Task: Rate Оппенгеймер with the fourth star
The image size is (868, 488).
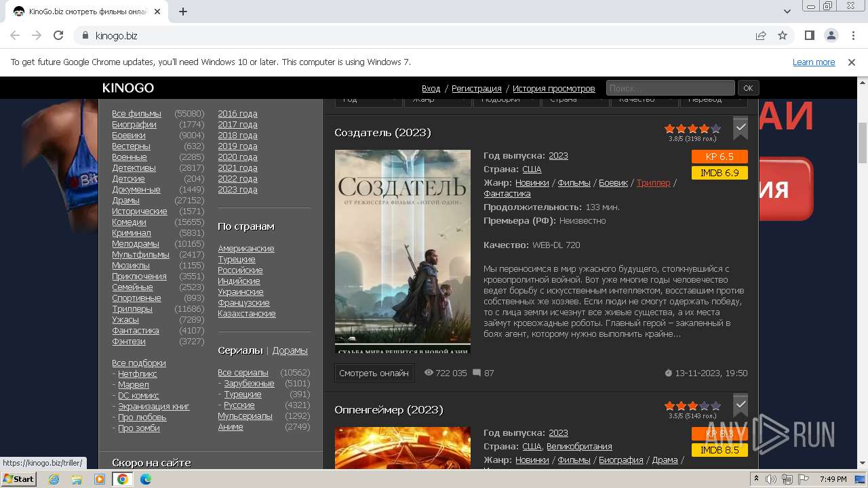Action: tap(704, 406)
